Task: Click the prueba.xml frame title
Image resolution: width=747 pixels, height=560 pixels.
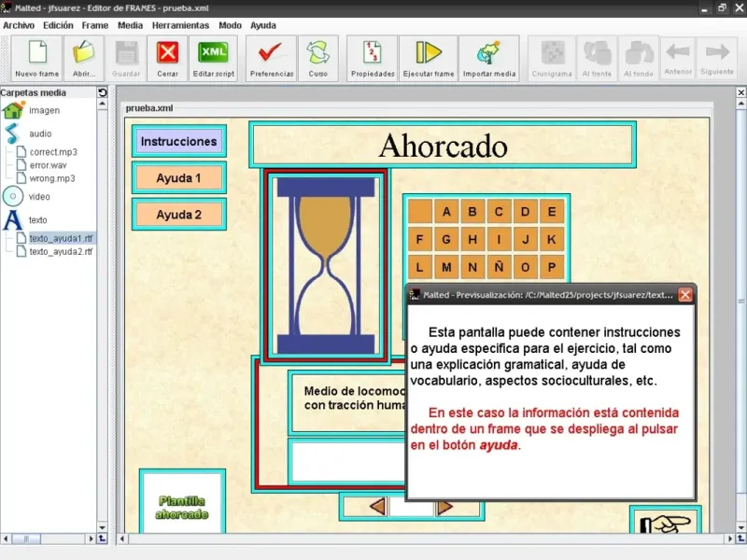Action: (x=149, y=108)
